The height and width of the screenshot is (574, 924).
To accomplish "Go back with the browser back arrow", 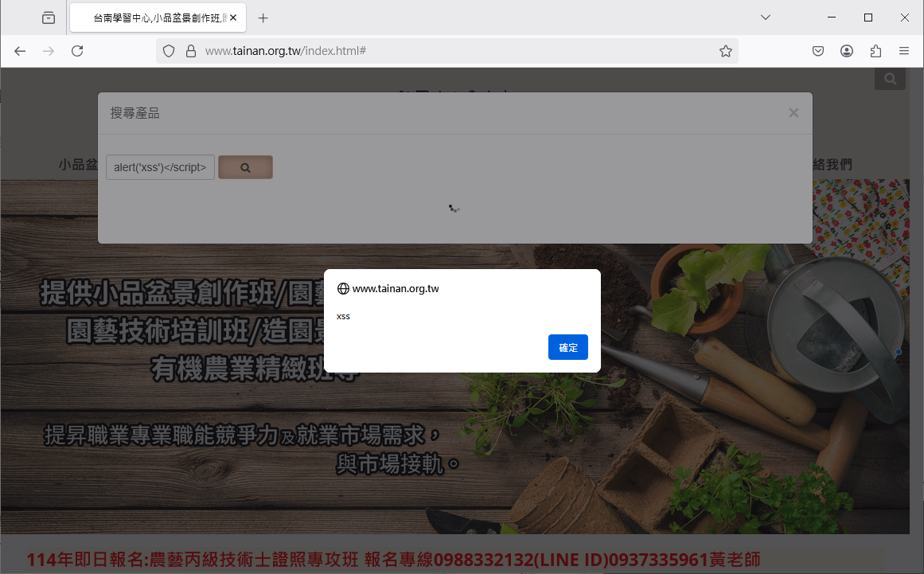I will pyautogui.click(x=20, y=51).
